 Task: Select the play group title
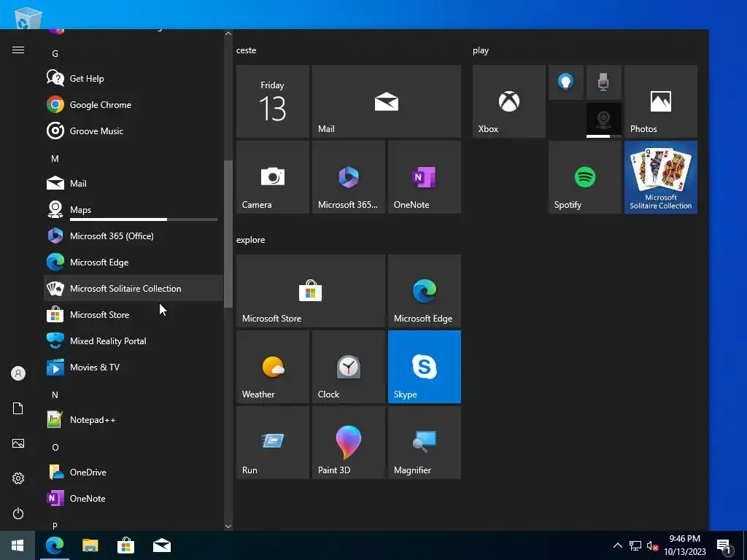(x=481, y=50)
